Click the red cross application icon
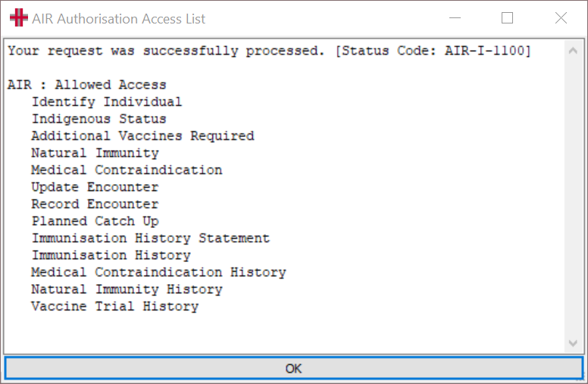The height and width of the screenshot is (384, 588). click(18, 18)
